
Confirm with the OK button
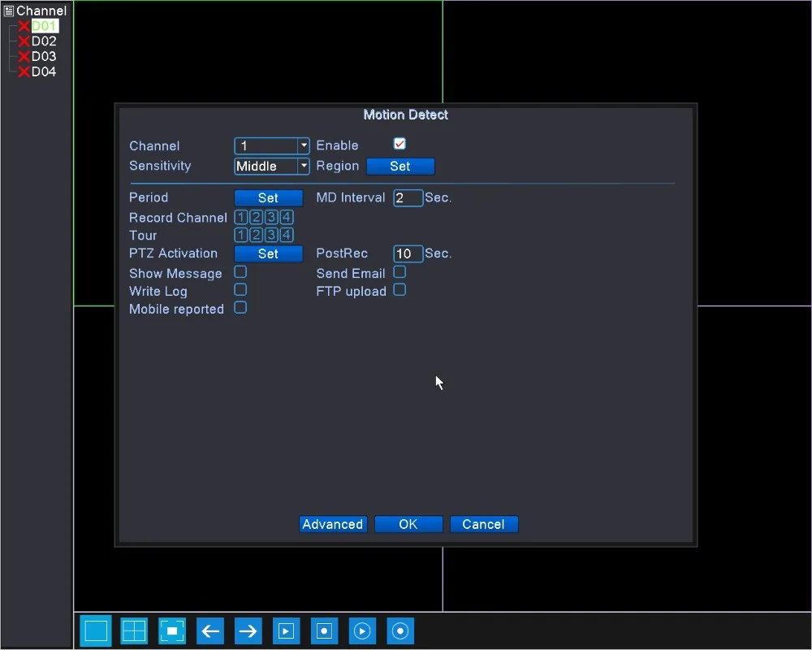[x=408, y=524]
